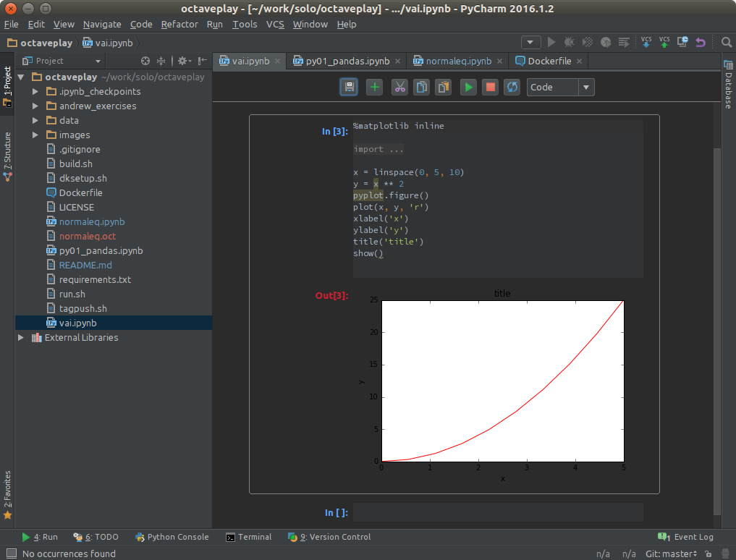Open the Refactor menu

point(179,24)
